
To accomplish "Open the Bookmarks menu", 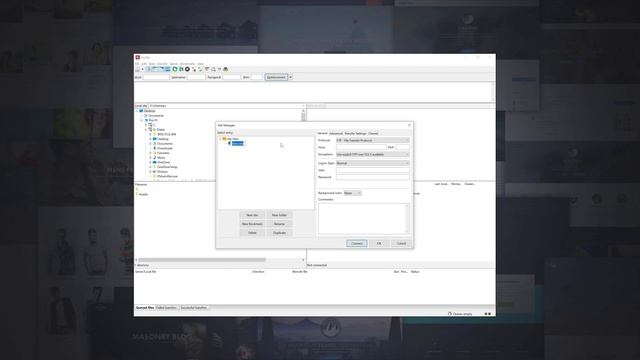I will point(188,64).
